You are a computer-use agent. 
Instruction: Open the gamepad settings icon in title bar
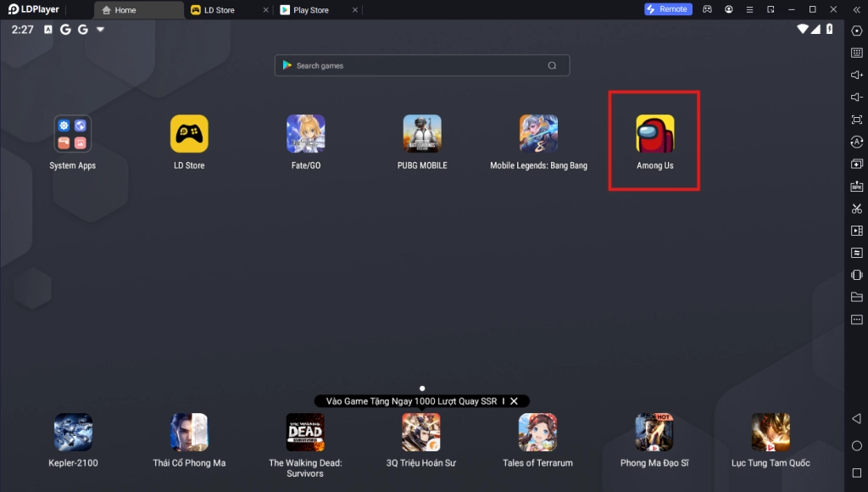[708, 9]
